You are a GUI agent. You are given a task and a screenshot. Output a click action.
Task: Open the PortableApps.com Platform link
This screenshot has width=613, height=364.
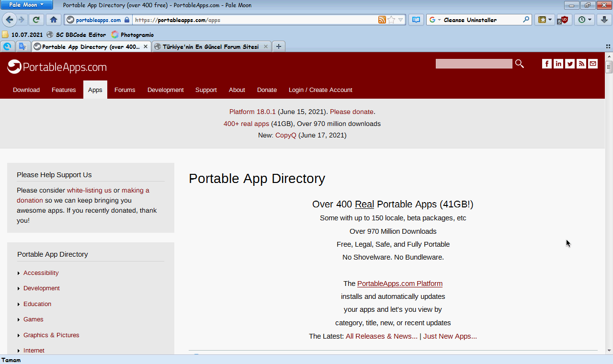400,284
